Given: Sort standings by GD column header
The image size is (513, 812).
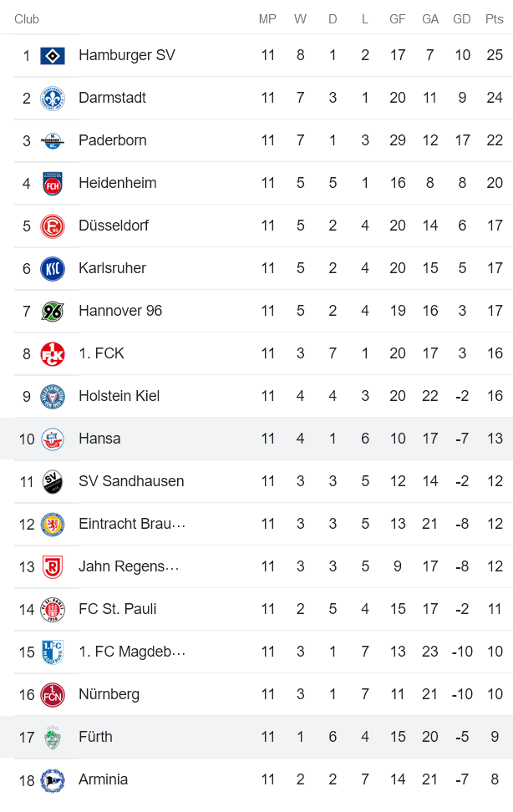Looking at the screenshot, I should pos(462,18).
